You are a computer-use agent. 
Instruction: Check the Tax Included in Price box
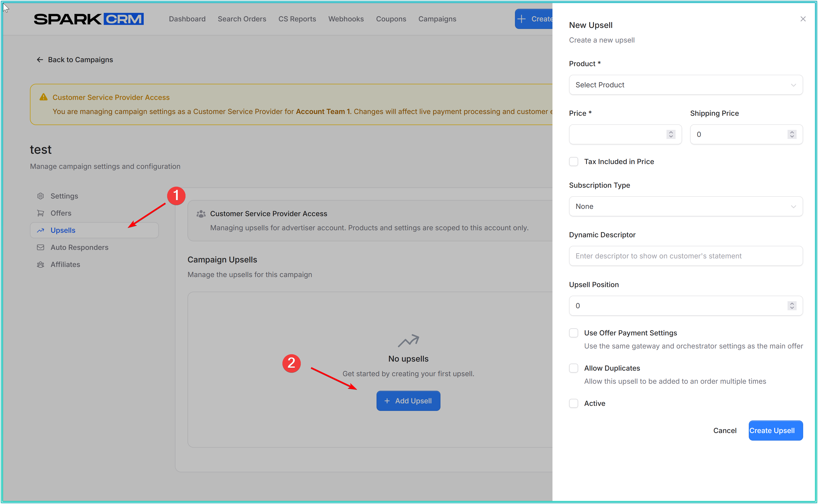click(573, 162)
